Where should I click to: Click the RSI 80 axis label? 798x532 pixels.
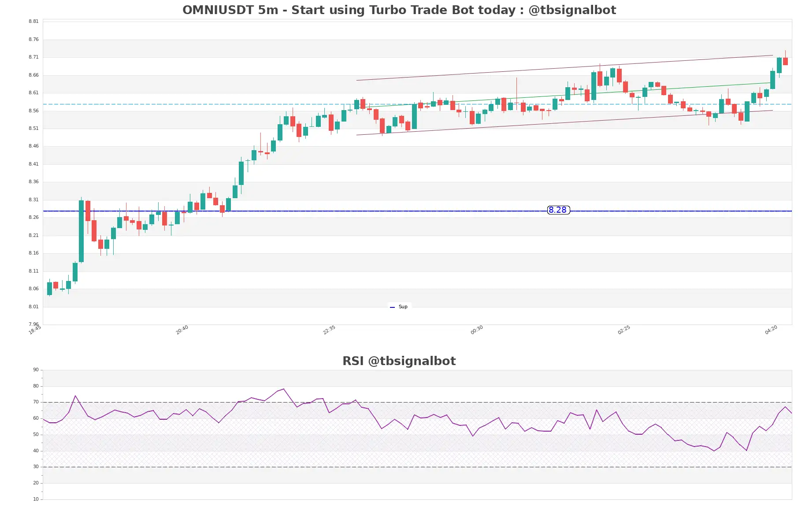(x=36, y=386)
